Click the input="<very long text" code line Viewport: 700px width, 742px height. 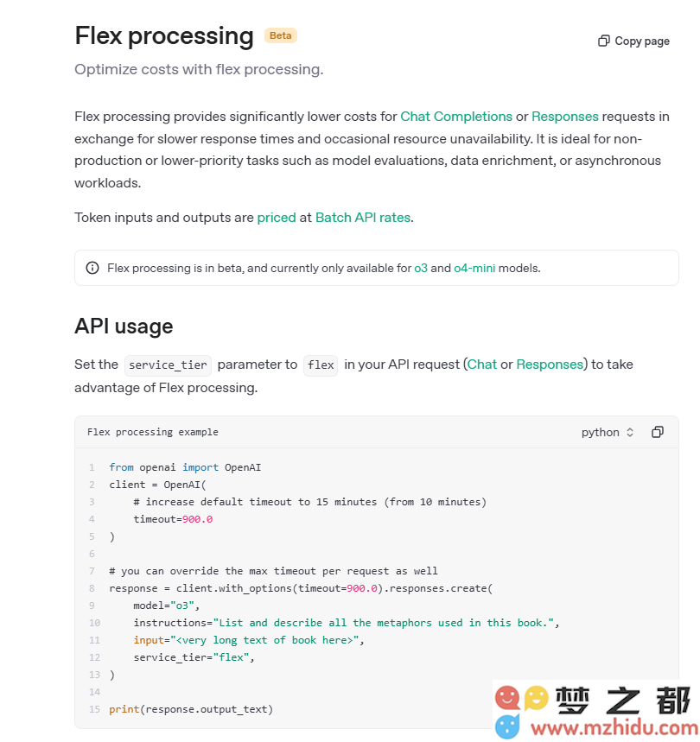tap(249, 640)
